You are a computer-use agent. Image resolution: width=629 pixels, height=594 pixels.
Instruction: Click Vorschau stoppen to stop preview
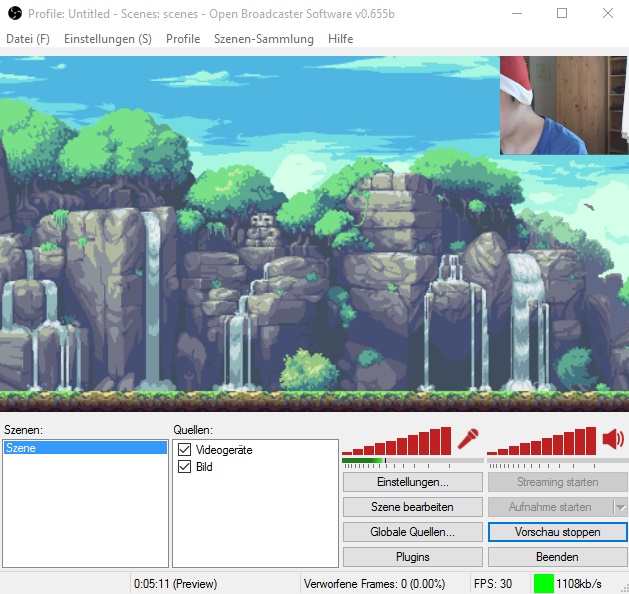coord(558,532)
